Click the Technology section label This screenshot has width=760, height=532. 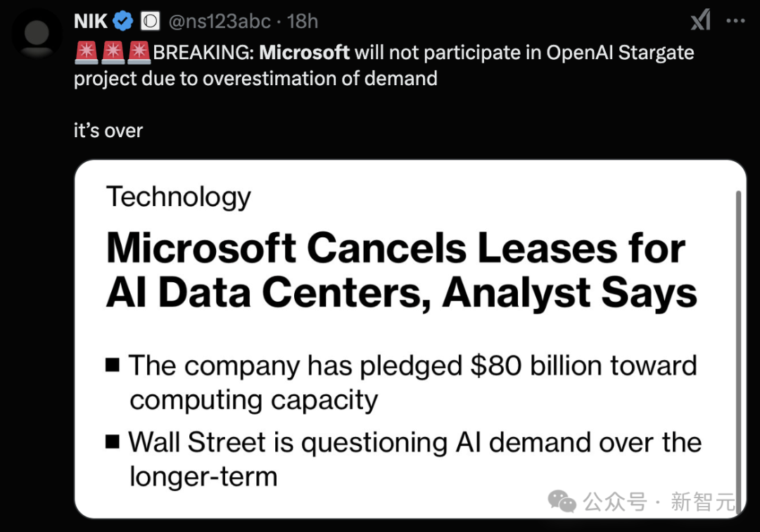[179, 197]
